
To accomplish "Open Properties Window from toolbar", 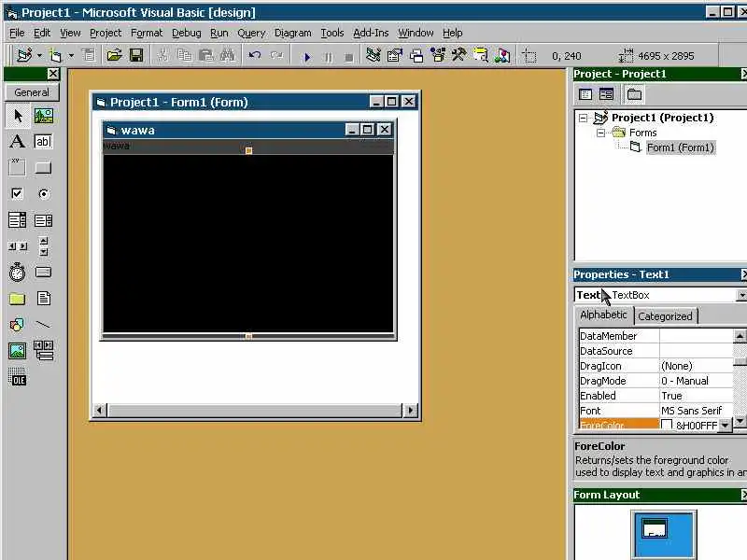I will tap(395, 56).
